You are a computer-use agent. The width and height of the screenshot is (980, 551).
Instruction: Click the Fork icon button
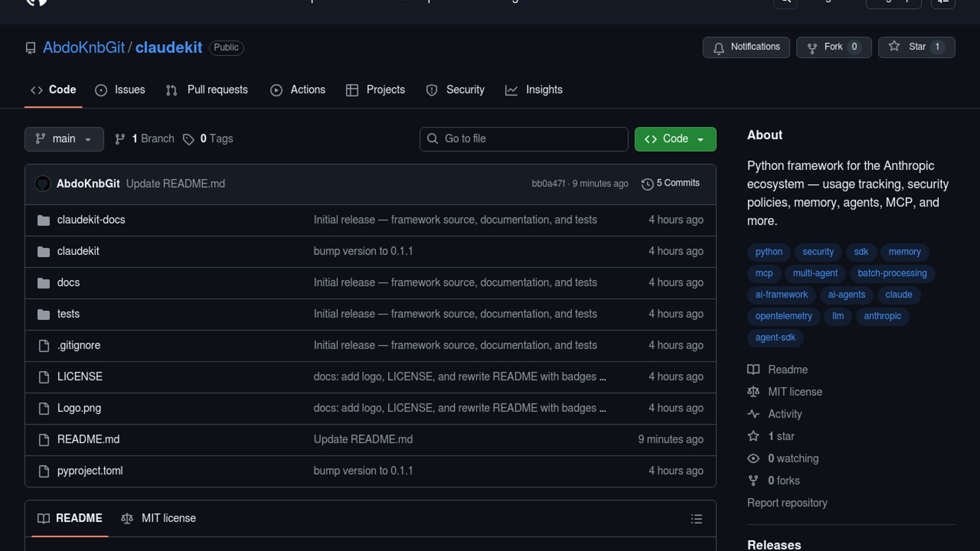tap(812, 47)
